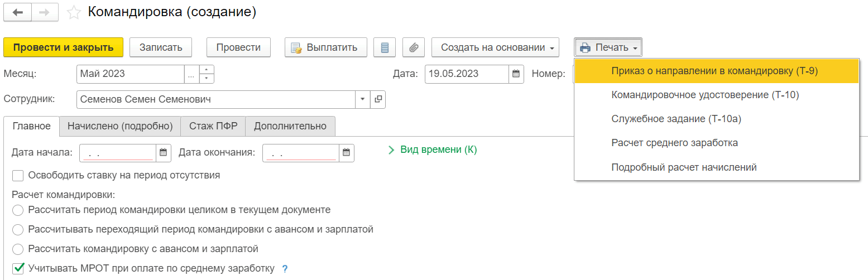Open the Создать на основании dropdown
Viewport: 868px width, 280px height.
495,47
